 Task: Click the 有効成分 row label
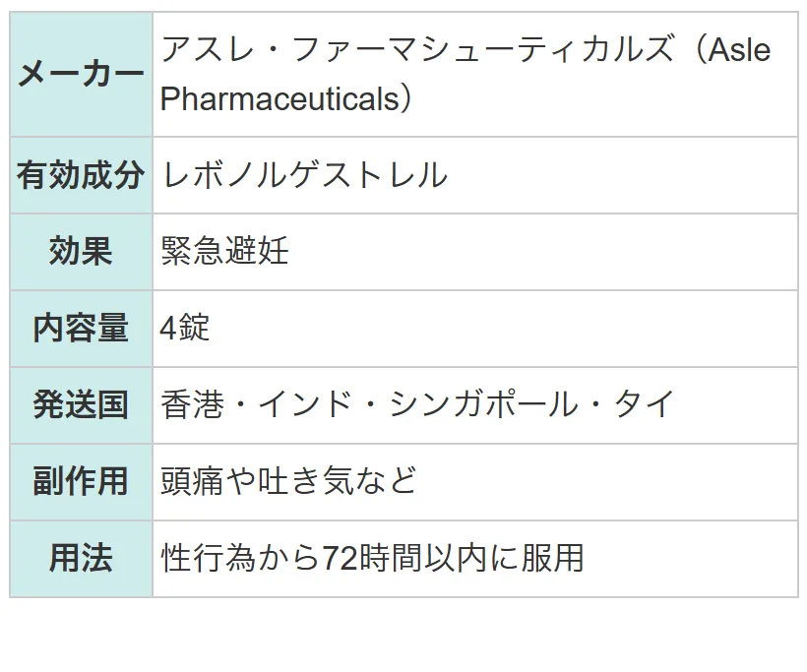pos(81,175)
